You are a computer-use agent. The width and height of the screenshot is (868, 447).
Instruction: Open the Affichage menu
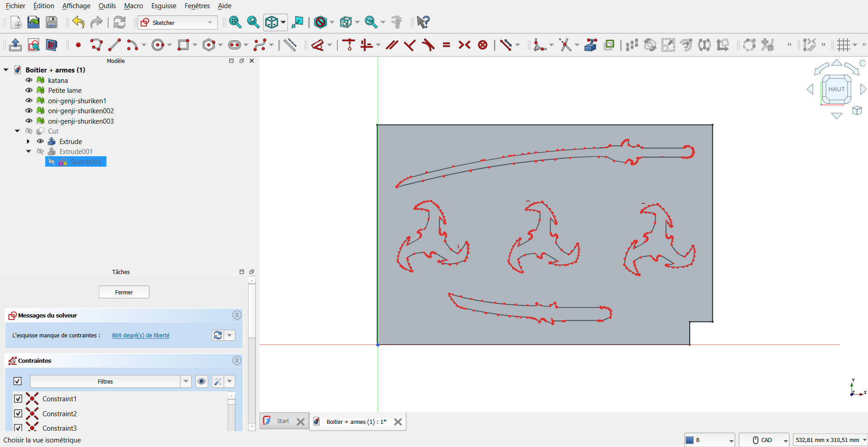click(x=76, y=6)
